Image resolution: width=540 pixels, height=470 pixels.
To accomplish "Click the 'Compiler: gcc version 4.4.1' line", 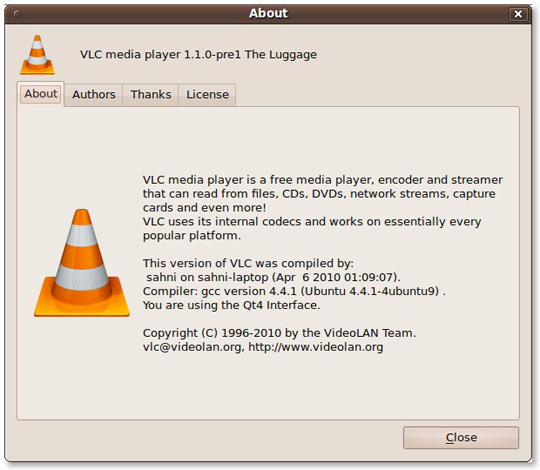I will click(x=294, y=291).
